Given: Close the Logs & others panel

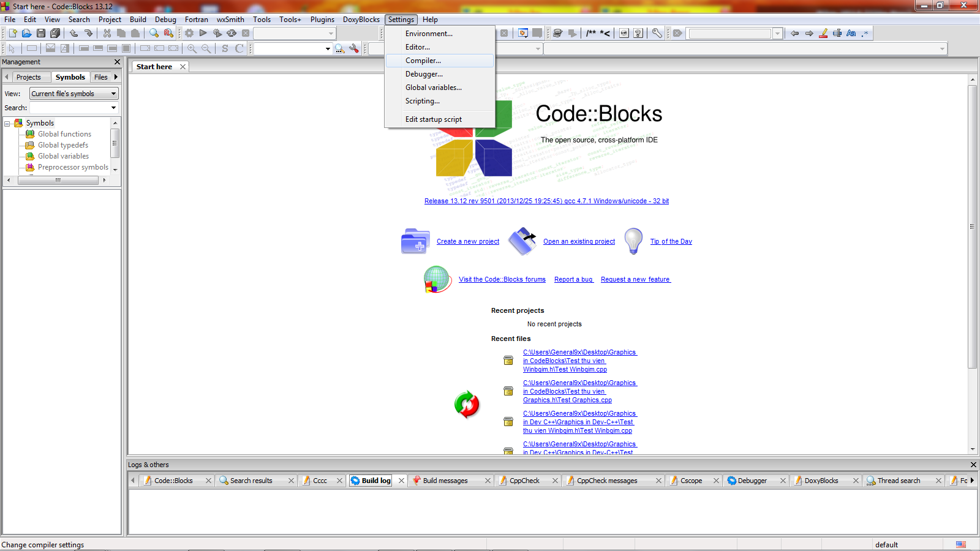Looking at the screenshot, I should click(x=973, y=465).
